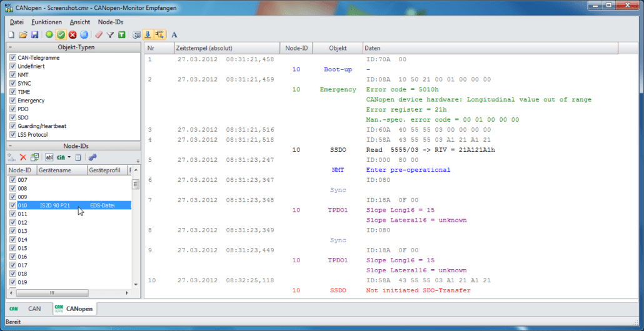Click the open folder icon
The image size is (644, 331).
point(23,35)
